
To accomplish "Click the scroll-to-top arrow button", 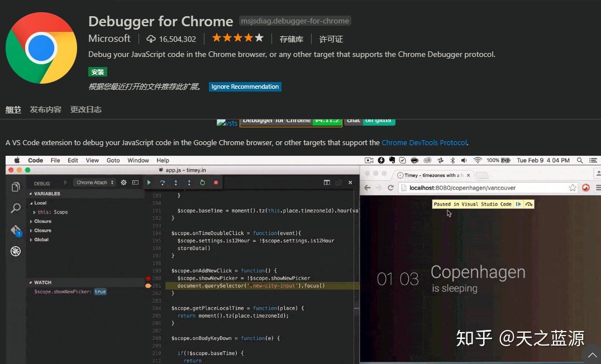I will (592, 355).
